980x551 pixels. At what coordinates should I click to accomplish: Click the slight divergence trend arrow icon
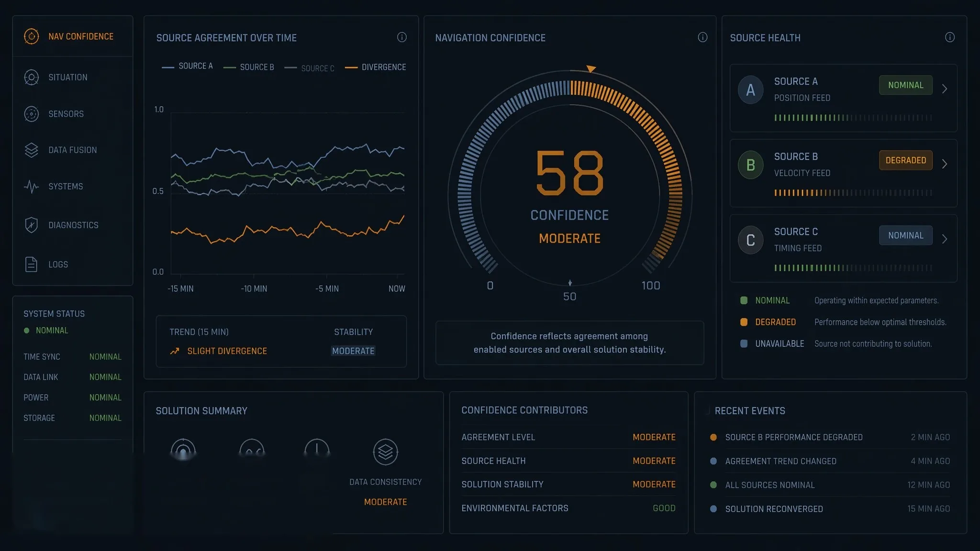pos(175,351)
